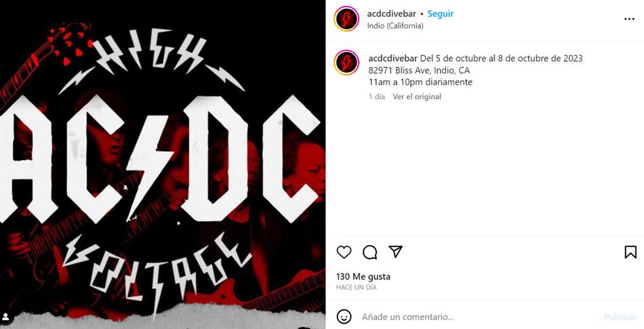Submit comment with Publicar button
Screen dimensions: 644x329
[620, 317]
